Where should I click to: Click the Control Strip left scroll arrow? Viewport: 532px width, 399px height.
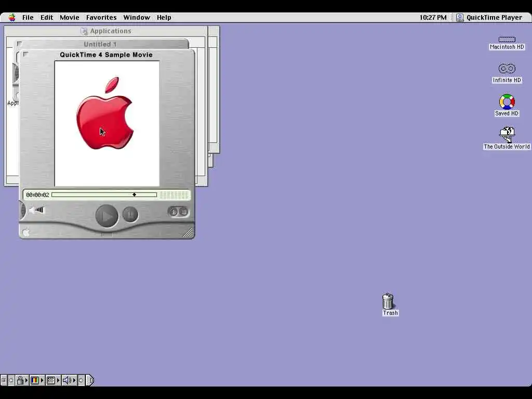(11, 380)
